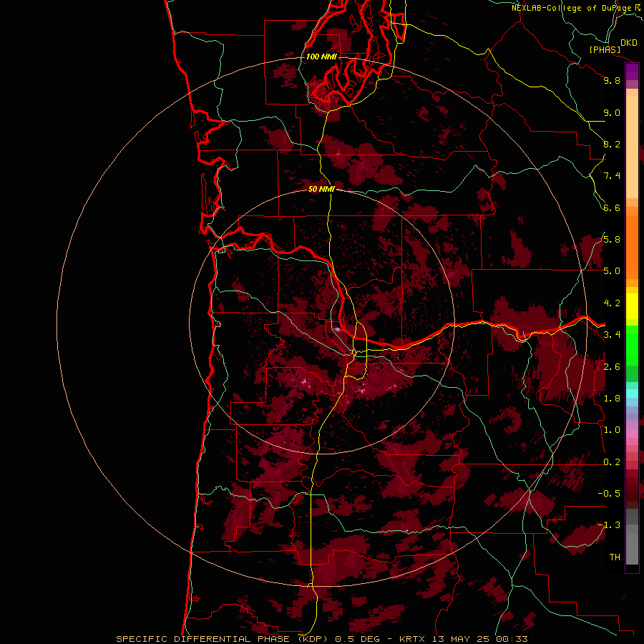
Task: Click the [PHAS] label above color scale
Action: pos(605,50)
